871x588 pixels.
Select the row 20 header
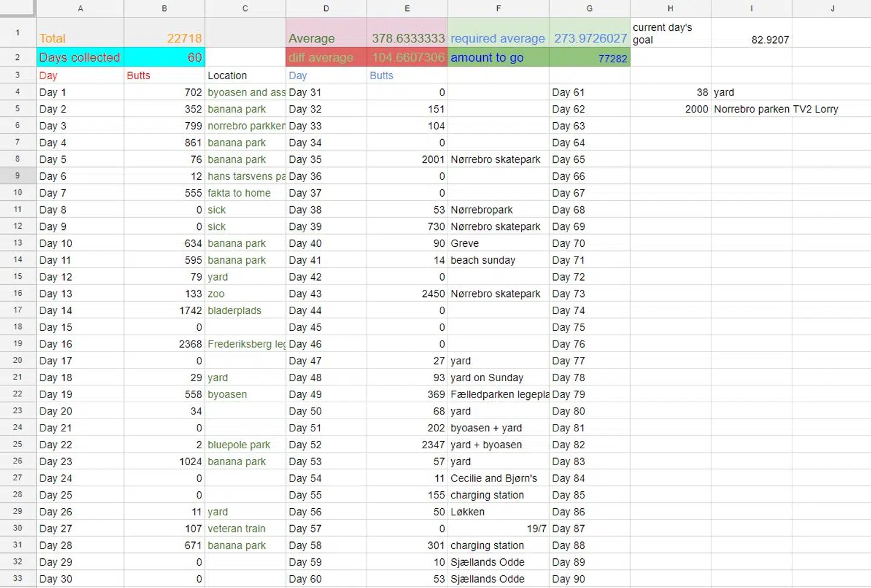18,361
